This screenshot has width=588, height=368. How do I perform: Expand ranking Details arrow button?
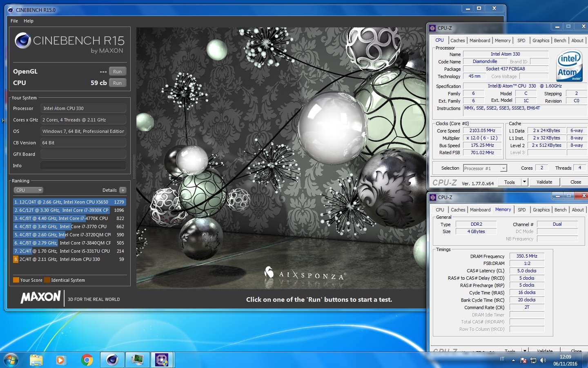click(123, 190)
